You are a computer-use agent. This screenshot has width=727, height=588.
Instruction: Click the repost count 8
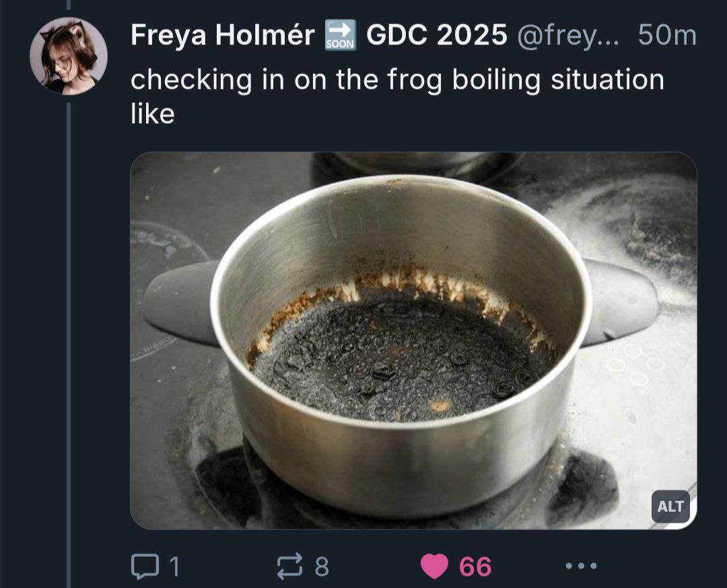tap(322, 566)
